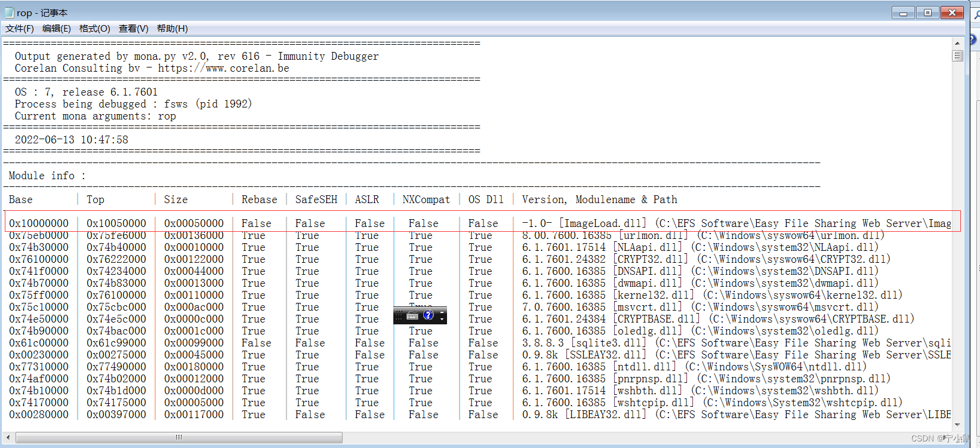Click the 'Size' column header
Viewport: 980px width, 448px height.
pos(176,200)
